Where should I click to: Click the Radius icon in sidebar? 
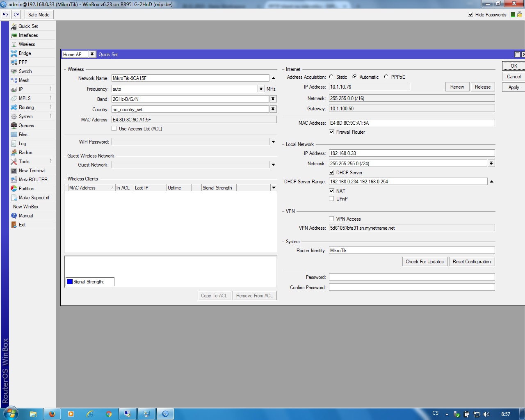14,153
